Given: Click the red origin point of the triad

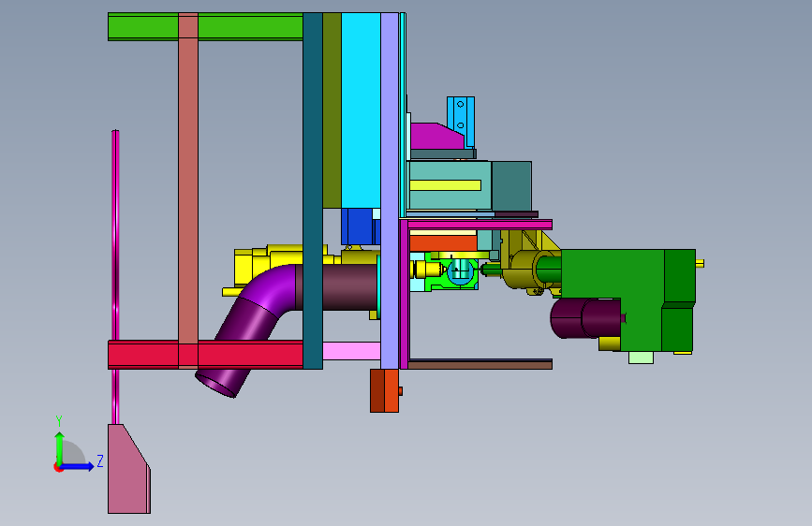Looking at the screenshot, I should click(57, 467).
